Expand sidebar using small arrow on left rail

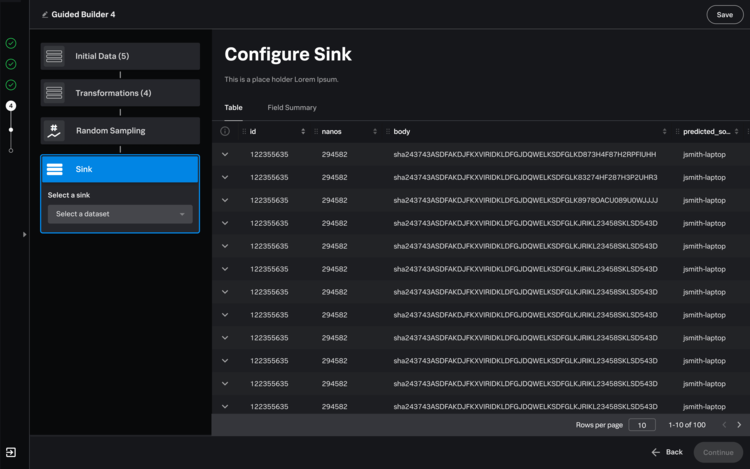click(x=24, y=235)
